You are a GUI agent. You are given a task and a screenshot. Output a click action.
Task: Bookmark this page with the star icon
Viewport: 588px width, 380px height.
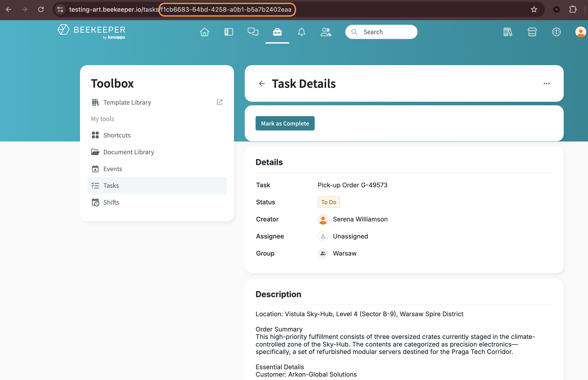534,9
